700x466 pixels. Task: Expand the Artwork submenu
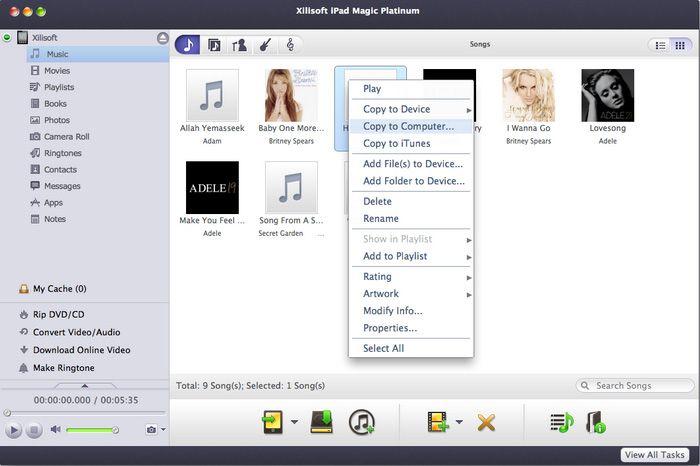click(411, 294)
